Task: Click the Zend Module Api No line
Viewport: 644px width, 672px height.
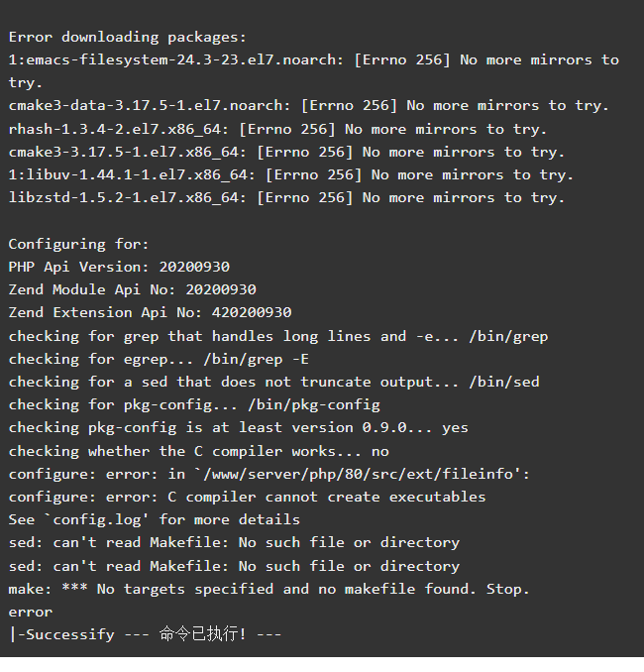Action: 133,289
